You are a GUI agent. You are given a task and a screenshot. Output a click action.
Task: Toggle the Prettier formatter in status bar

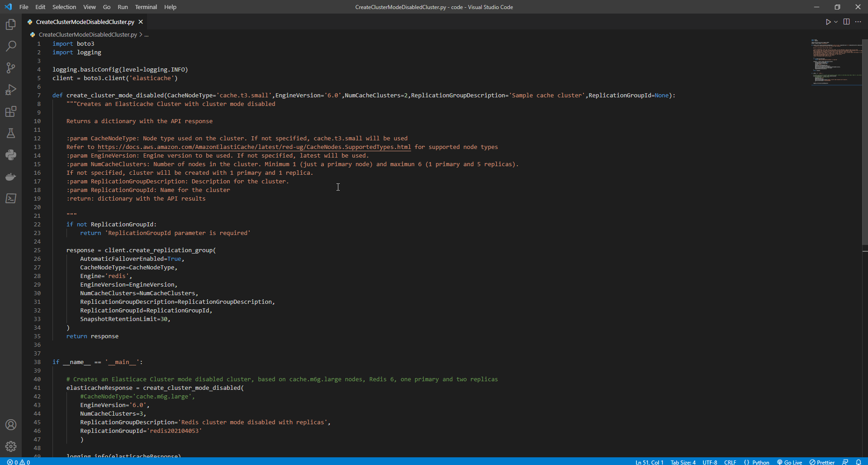click(822, 462)
